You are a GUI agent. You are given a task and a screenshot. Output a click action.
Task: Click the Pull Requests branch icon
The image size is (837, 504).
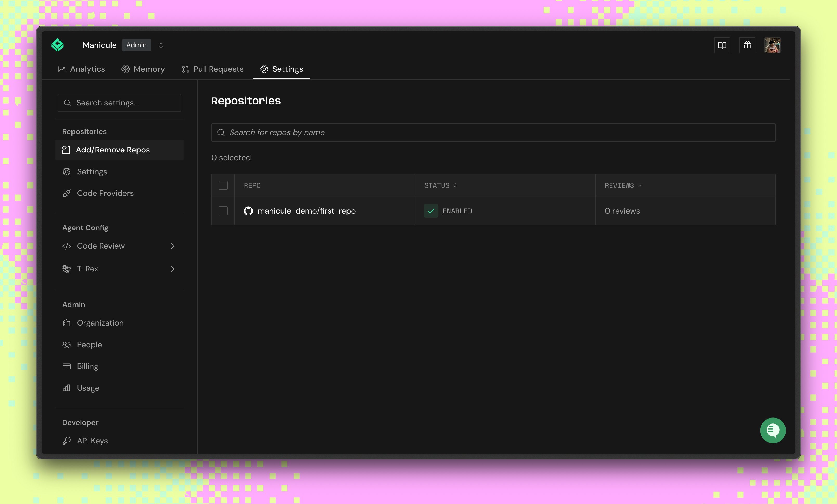pos(186,69)
